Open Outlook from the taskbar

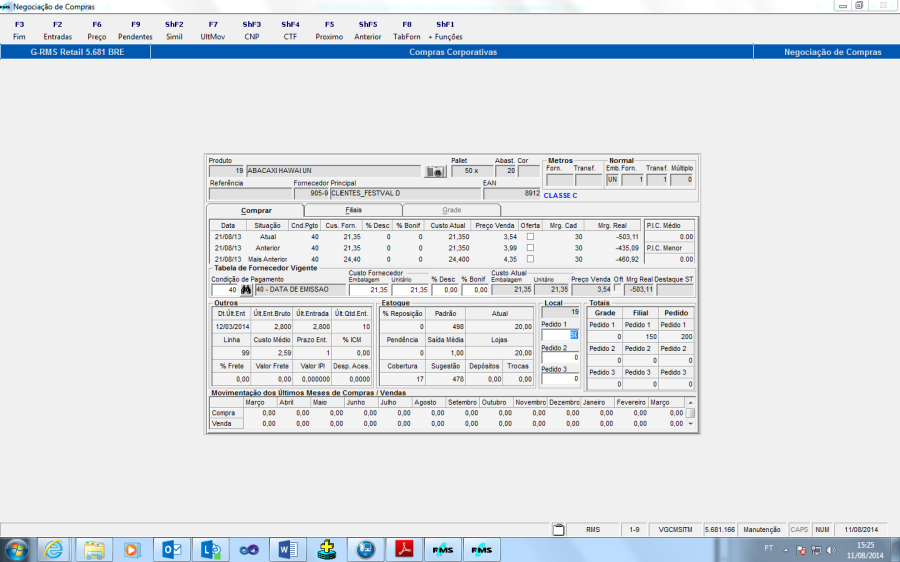point(171,550)
